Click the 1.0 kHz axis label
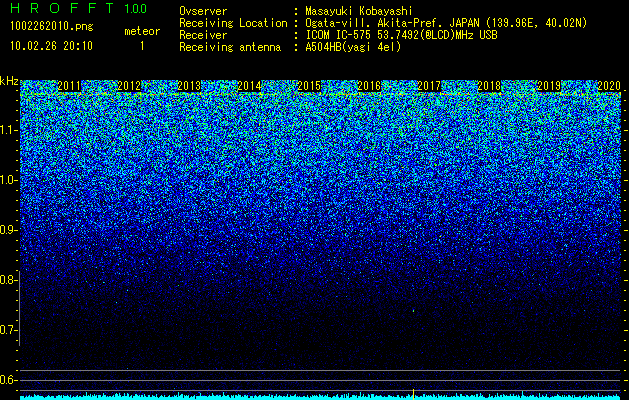 tap(9, 180)
